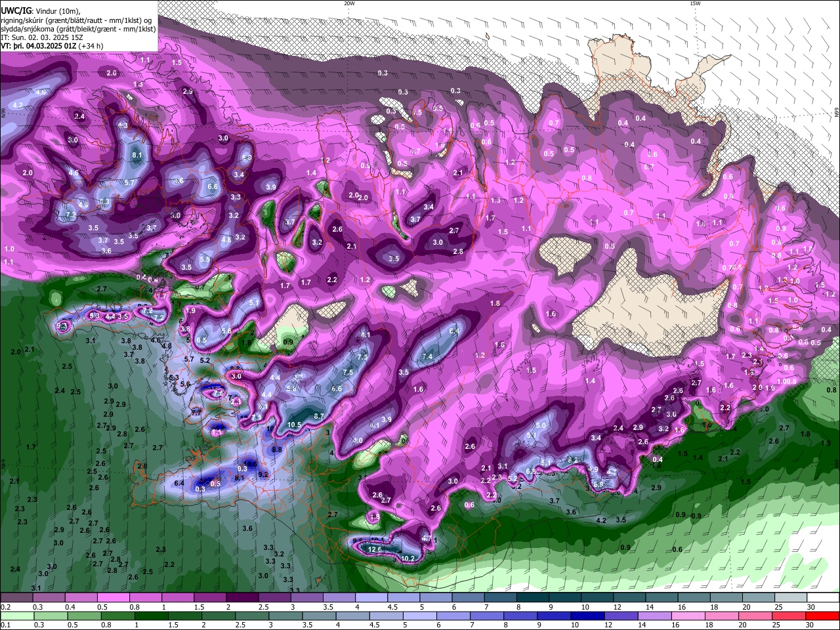Image resolution: width=840 pixels, height=630 pixels.
Task: Click the "12.6" precipitation value on the map
Action: click(x=375, y=549)
